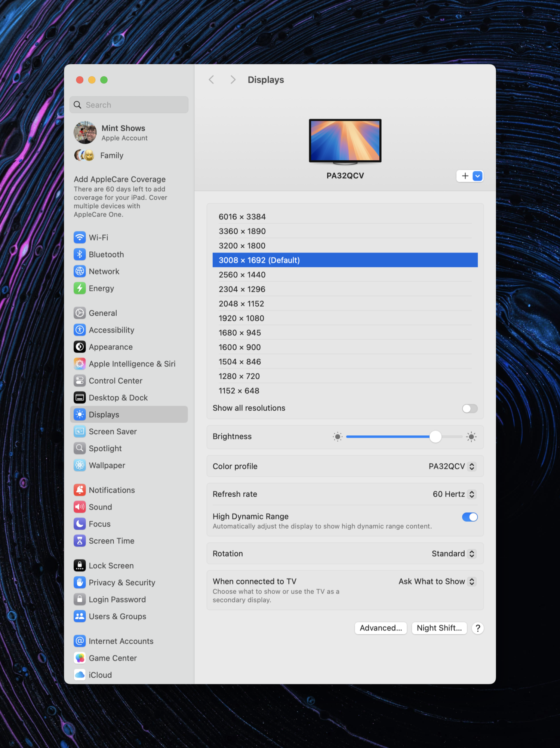Viewport: 560px width, 748px height.
Task: Click the Wi-Fi icon in sidebar
Action: click(x=80, y=237)
